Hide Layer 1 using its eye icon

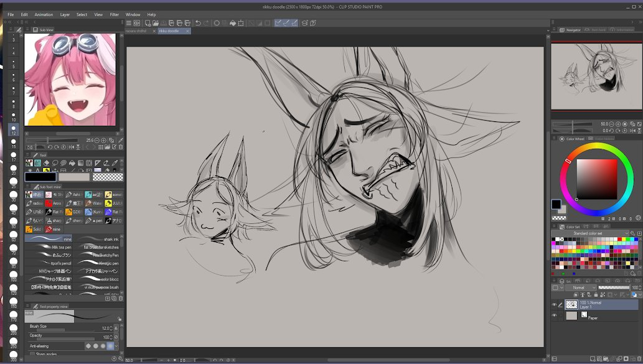(554, 305)
